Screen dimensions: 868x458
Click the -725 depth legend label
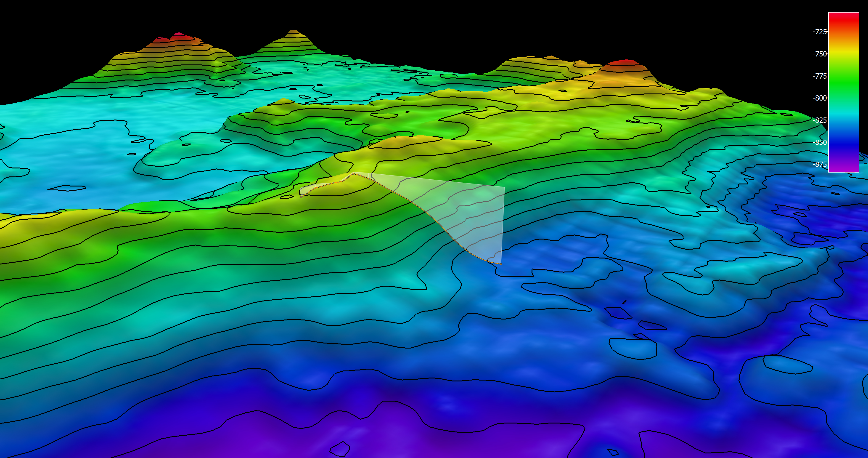pos(820,32)
